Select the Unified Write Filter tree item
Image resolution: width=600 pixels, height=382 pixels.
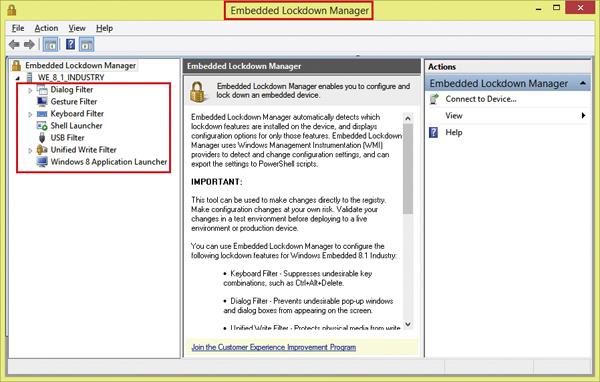pos(83,150)
